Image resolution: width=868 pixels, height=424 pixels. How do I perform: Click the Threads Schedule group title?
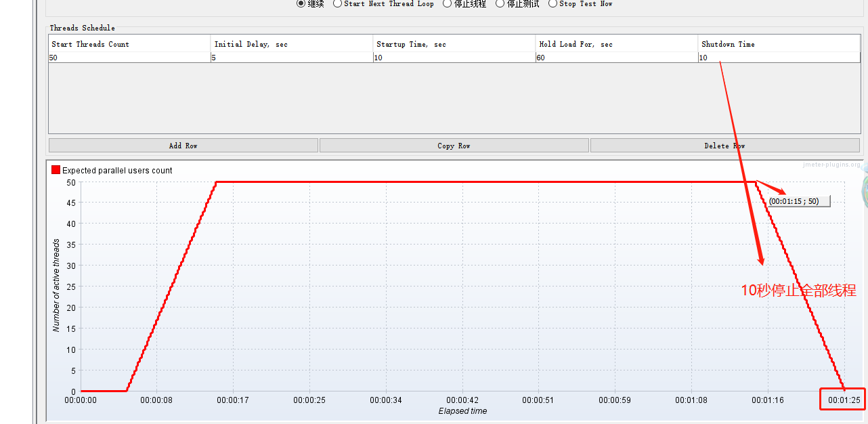point(83,28)
